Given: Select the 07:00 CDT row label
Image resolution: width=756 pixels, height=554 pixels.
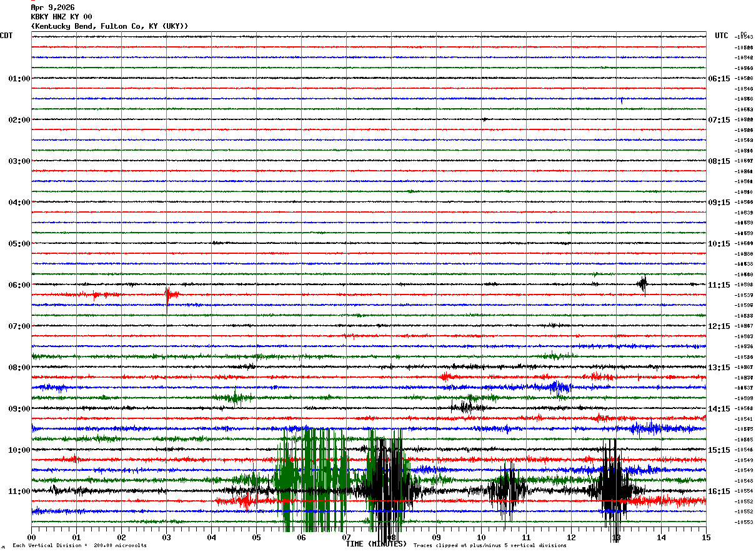Looking at the screenshot, I should (x=19, y=326).
